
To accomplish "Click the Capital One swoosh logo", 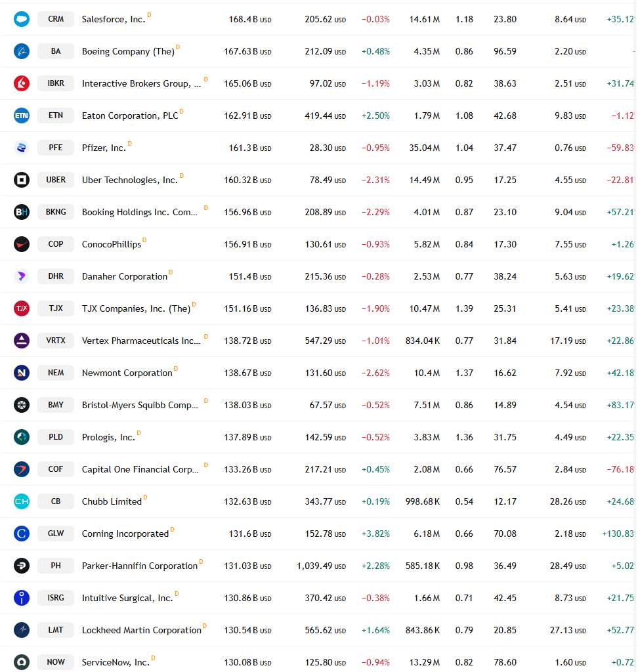I will [22, 469].
